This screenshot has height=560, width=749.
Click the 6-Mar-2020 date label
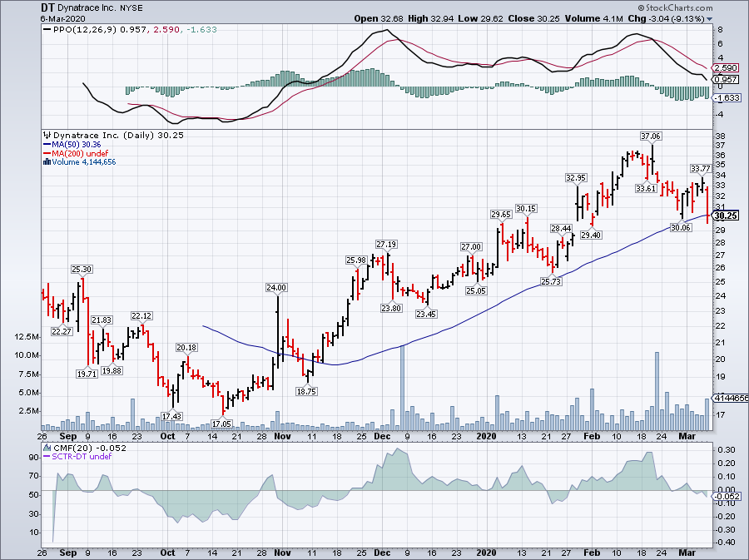point(62,19)
